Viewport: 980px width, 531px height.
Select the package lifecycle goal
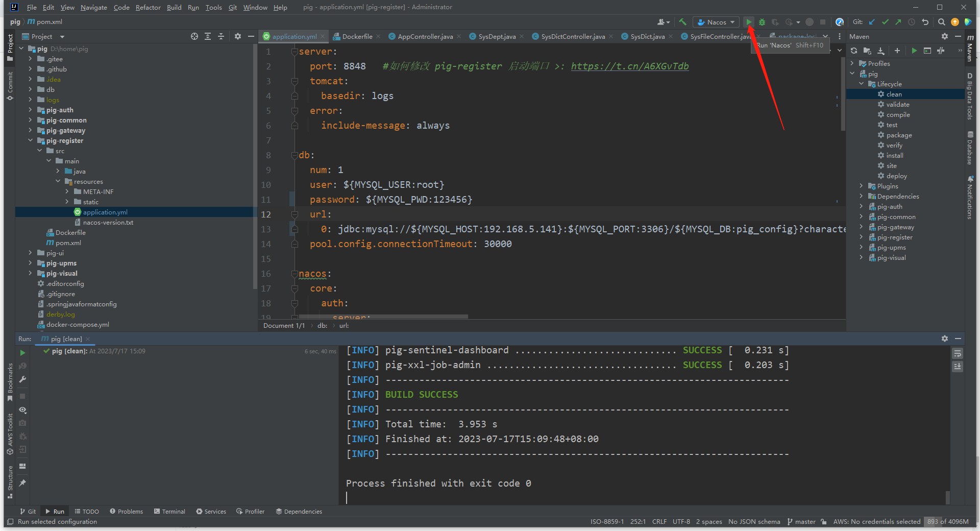click(x=899, y=135)
